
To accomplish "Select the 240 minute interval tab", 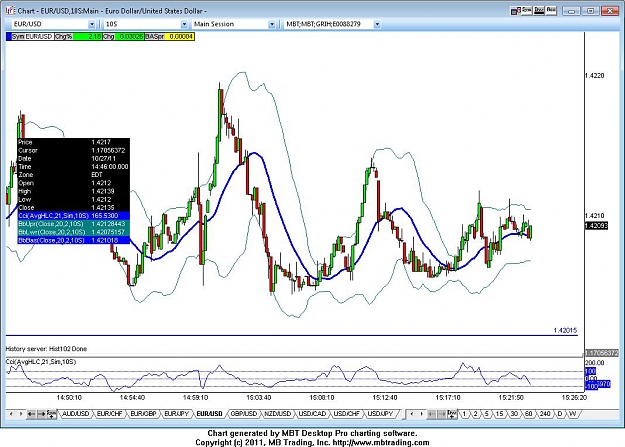I will coord(545,414).
